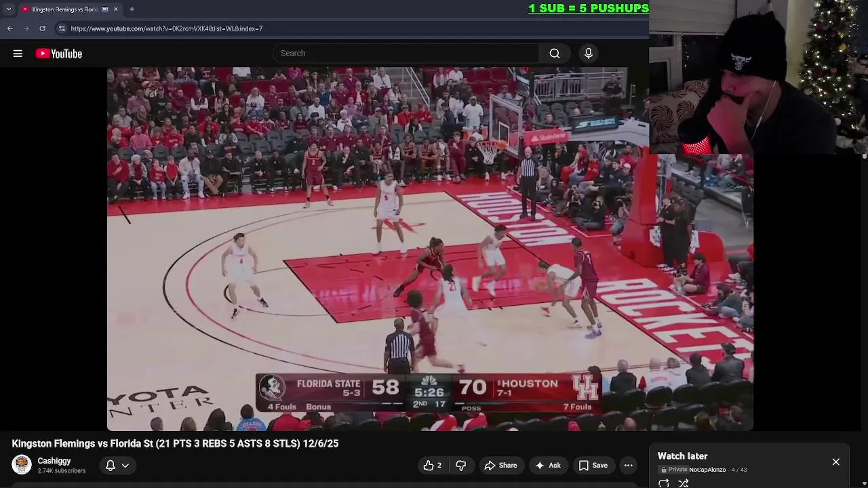Click the 2.74K subscribers text

tap(62, 471)
